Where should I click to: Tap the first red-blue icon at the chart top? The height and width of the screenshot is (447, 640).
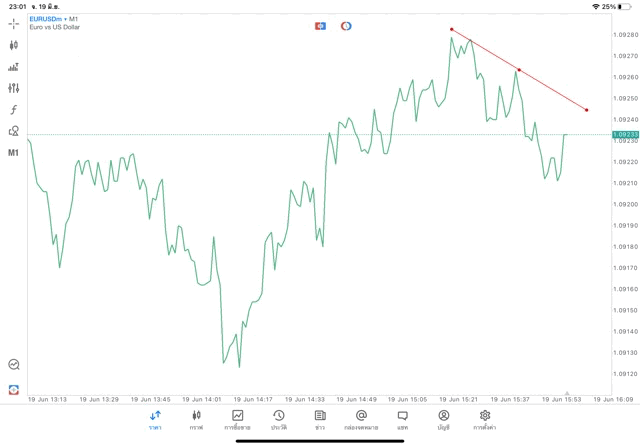coord(320,25)
